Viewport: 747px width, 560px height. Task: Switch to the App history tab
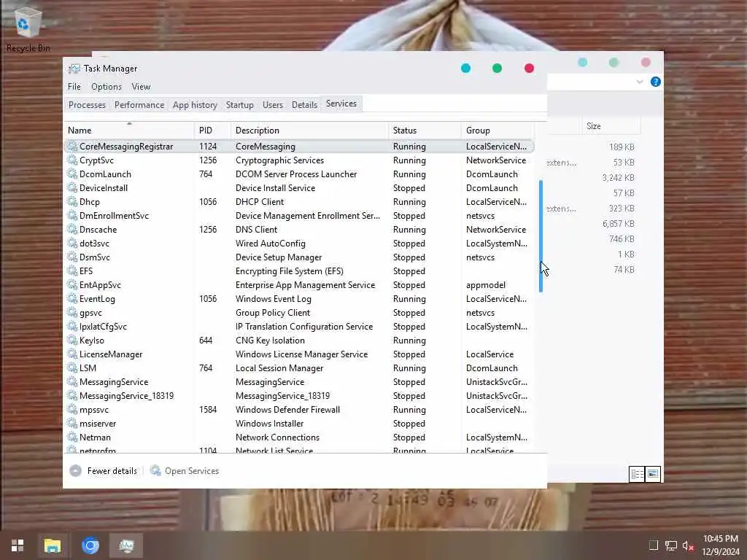click(x=195, y=105)
